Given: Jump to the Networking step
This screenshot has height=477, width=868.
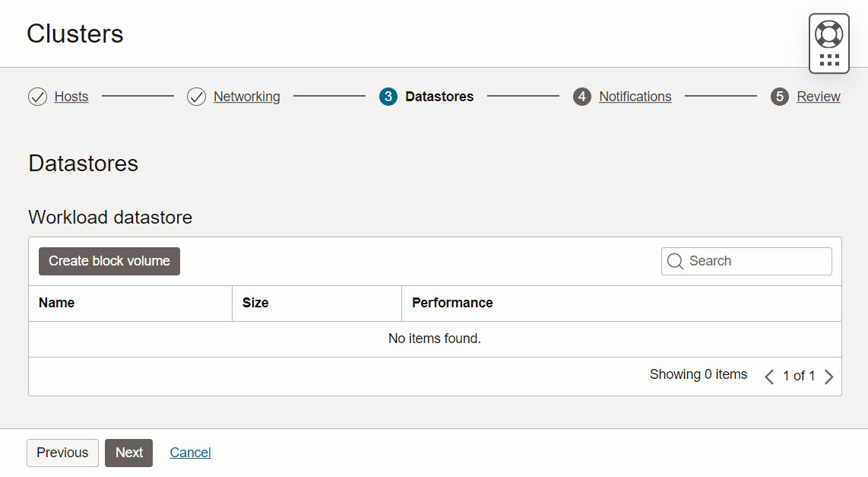Looking at the screenshot, I should (246, 97).
